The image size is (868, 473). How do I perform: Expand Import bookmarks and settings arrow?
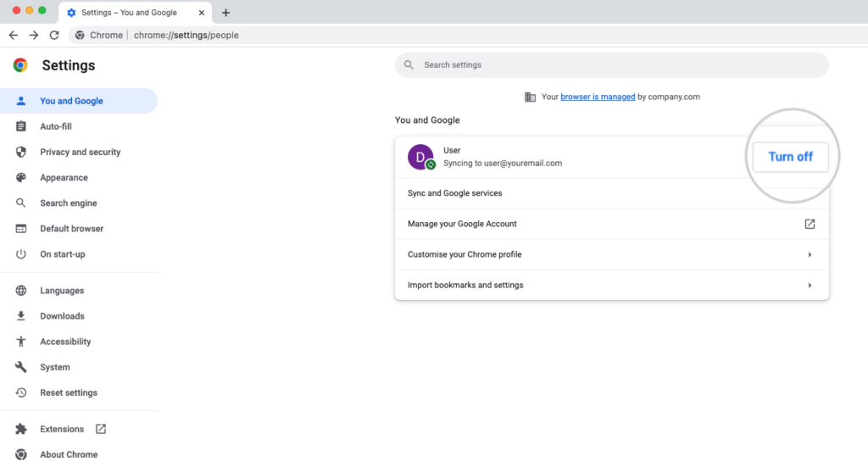point(810,285)
